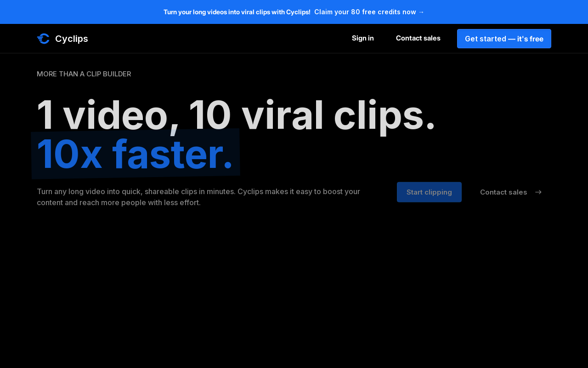The image size is (588, 368).
Task: Click the arrow icon beside hero Contact sales
Action: (x=538, y=192)
